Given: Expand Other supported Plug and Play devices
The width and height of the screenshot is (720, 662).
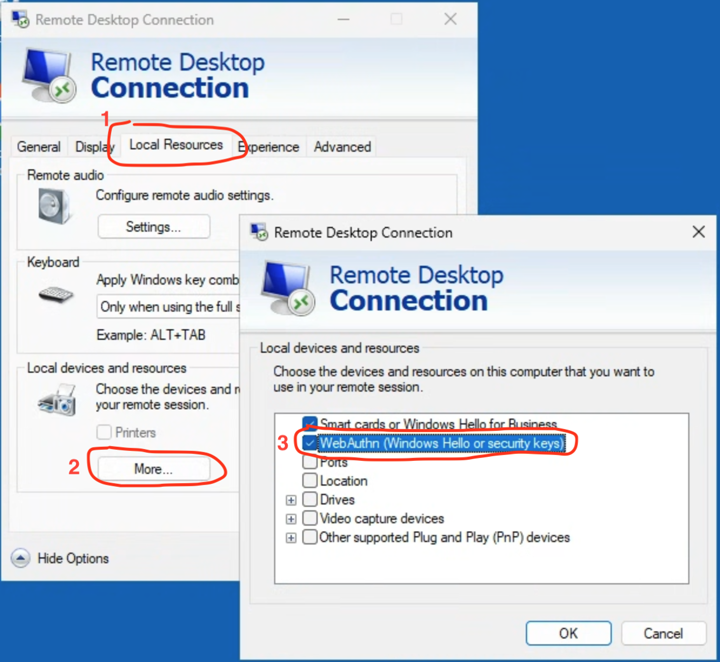Looking at the screenshot, I should tap(291, 538).
